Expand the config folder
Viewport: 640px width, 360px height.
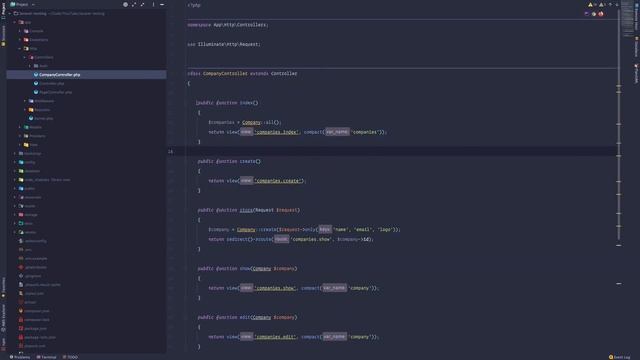15,162
